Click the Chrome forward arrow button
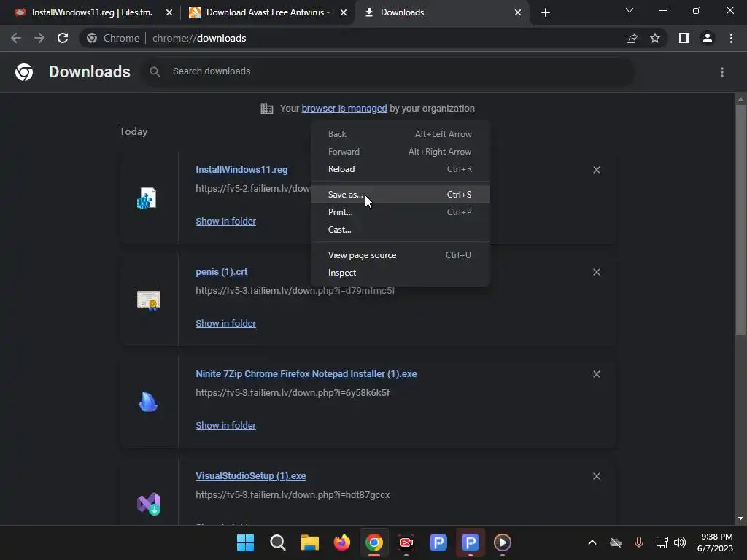The width and height of the screenshot is (747, 560). pos(39,38)
